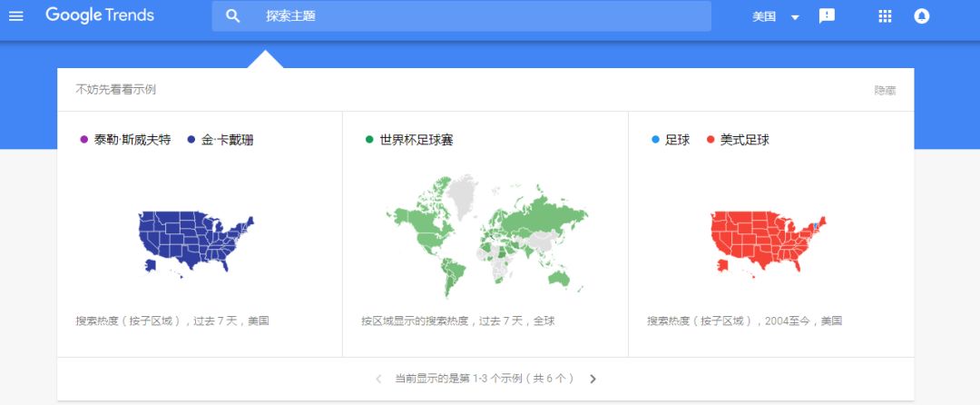The image size is (980, 405).
Task: Select the green 世界杯足球赛 legend dot
Action: 369,139
